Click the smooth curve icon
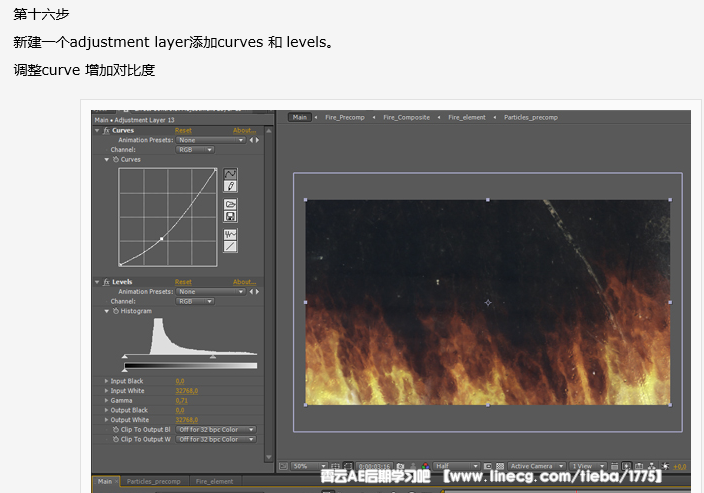This screenshot has width=704, height=493. click(230, 234)
